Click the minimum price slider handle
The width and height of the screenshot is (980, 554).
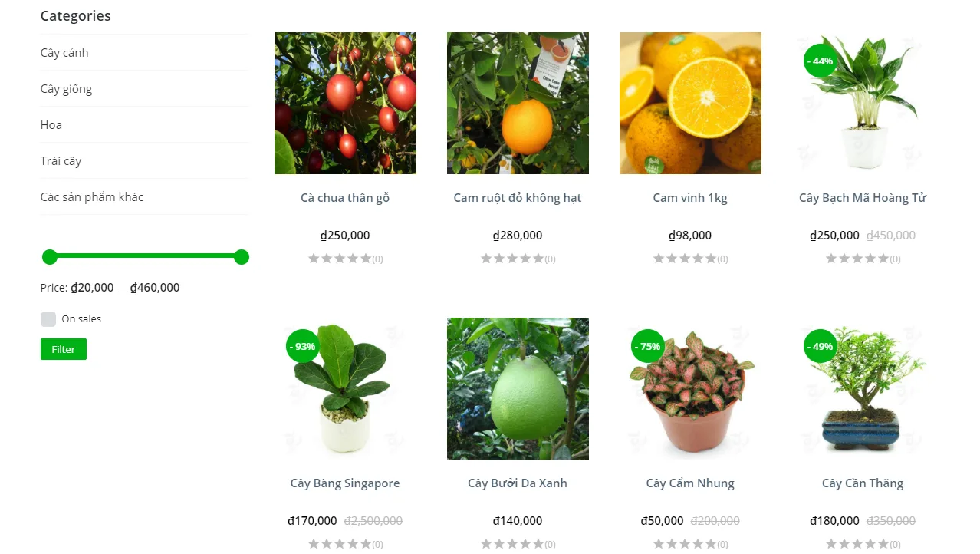50,257
